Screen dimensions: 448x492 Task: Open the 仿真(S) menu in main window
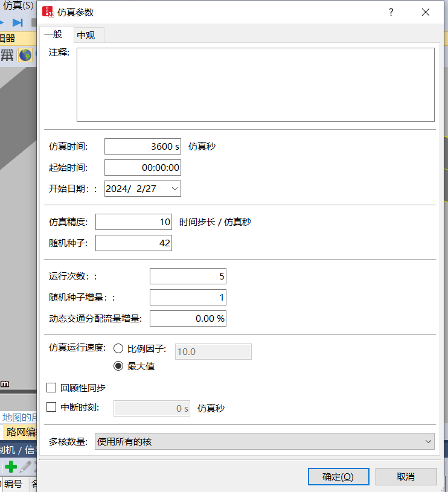(x=18, y=5)
